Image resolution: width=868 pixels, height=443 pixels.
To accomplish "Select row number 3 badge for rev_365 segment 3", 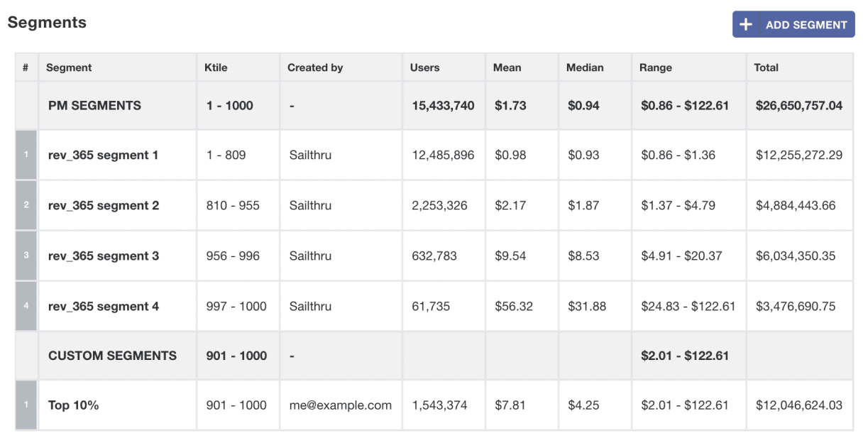I will pos(26,256).
